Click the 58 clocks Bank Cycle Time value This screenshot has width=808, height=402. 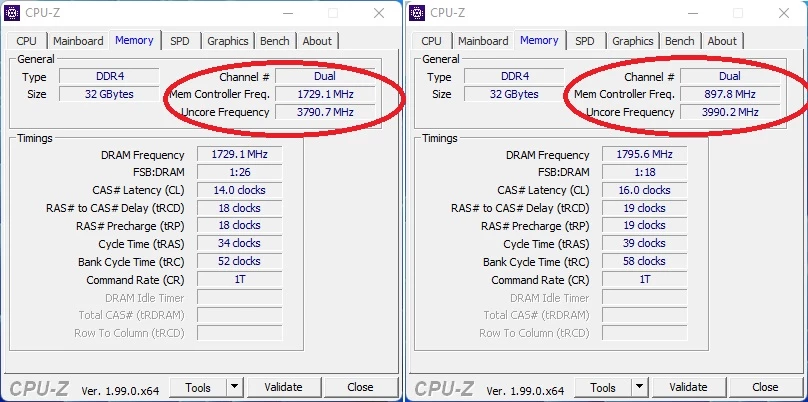[645, 261]
